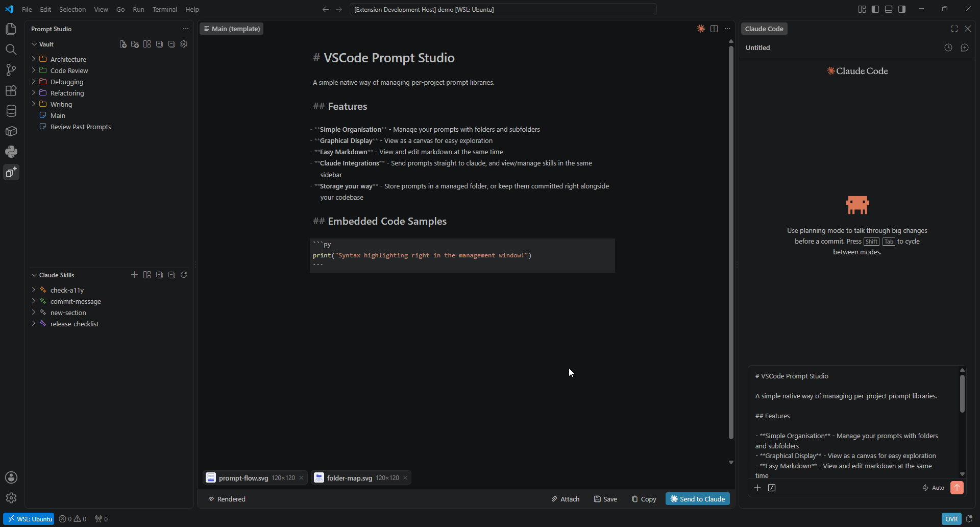Viewport: 980px width, 527px height.
Task: Toggle Secondary Side Bar visibility
Action: point(902,9)
